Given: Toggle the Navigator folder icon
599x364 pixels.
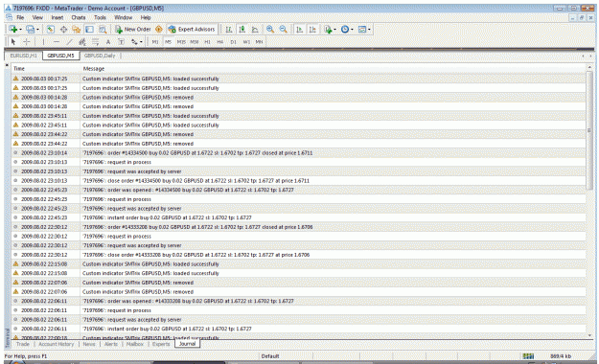Looking at the screenshot, I should [x=77, y=30].
